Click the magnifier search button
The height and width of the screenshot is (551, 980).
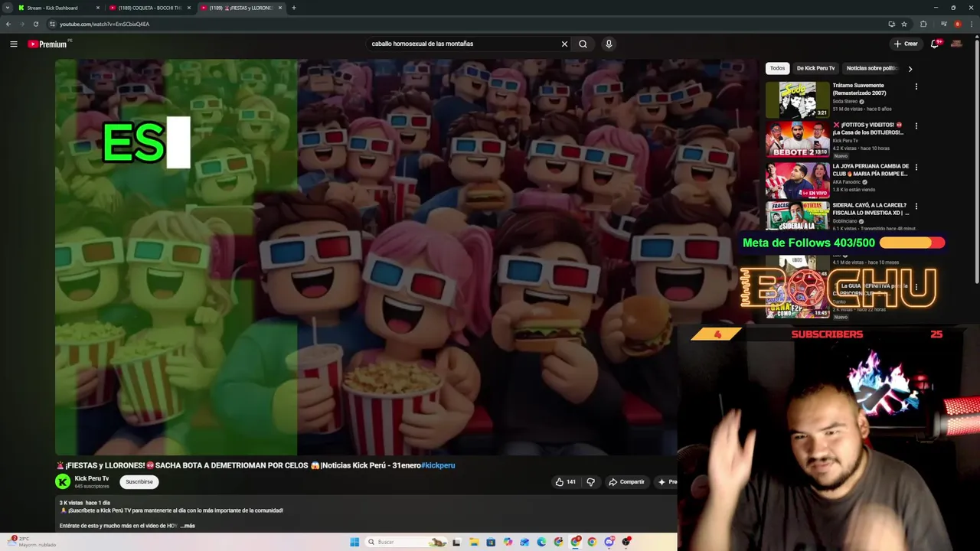583,44
